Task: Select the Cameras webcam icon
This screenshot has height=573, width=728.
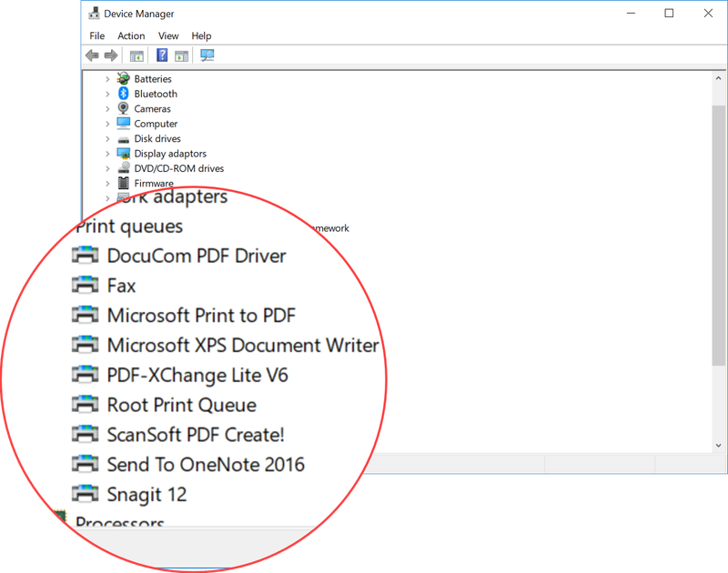Action: point(123,108)
